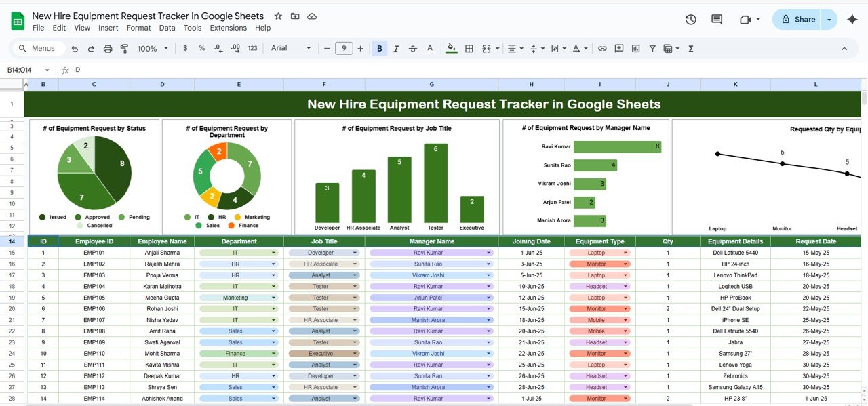Click the font size input field
This screenshot has height=406, width=868.
(344, 49)
